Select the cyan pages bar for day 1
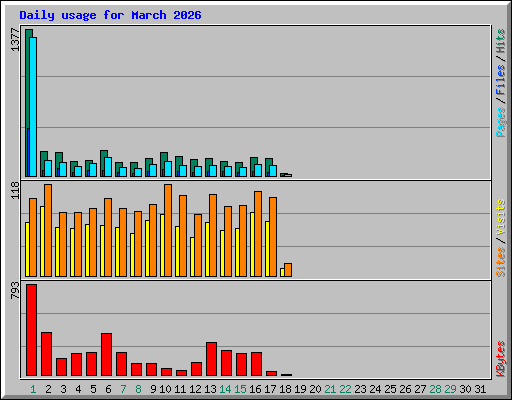 point(33,107)
